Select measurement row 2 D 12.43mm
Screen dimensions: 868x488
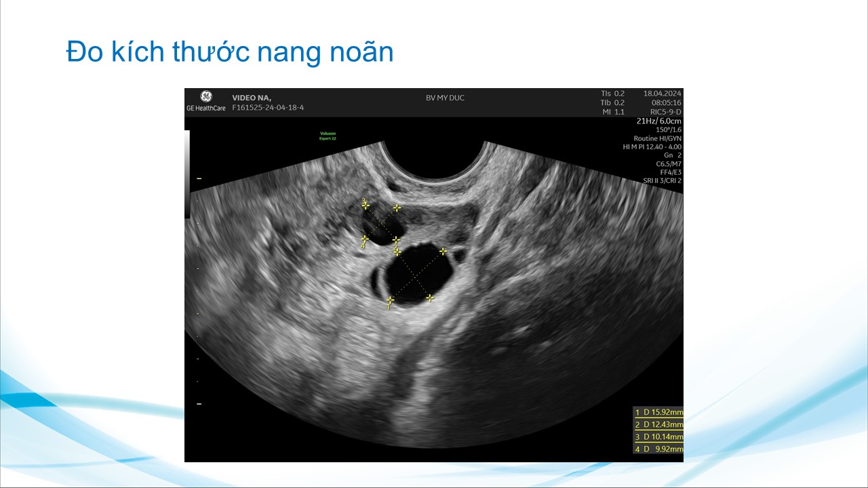658,424
